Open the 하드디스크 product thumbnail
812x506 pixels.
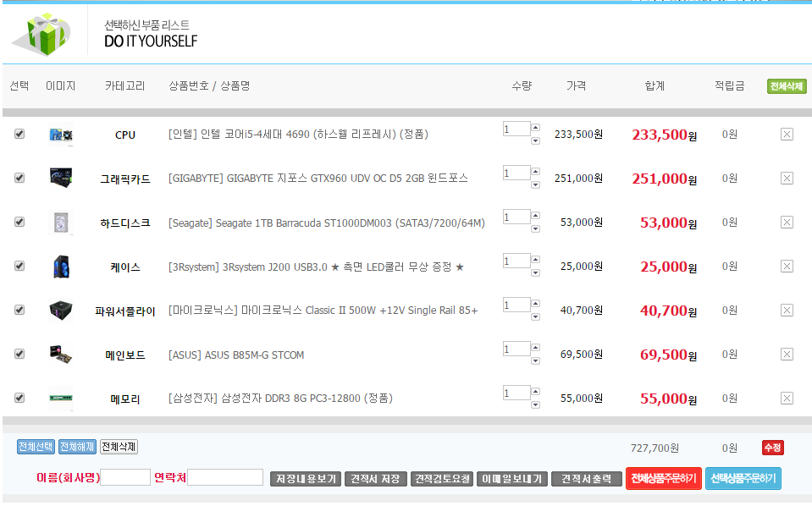(x=61, y=223)
